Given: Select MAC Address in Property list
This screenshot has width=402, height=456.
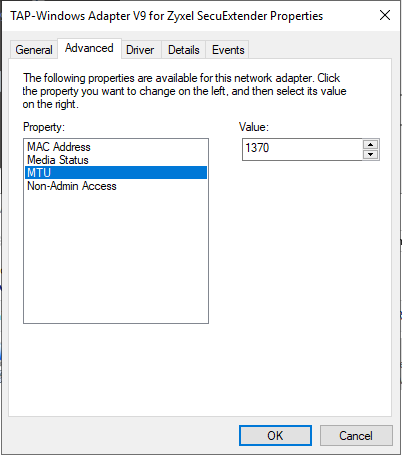Looking at the screenshot, I should coord(59,147).
